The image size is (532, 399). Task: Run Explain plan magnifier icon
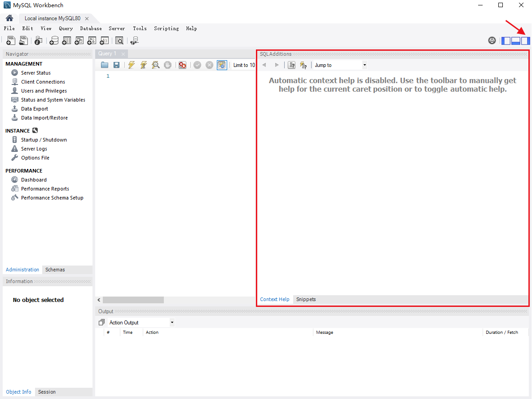point(156,65)
